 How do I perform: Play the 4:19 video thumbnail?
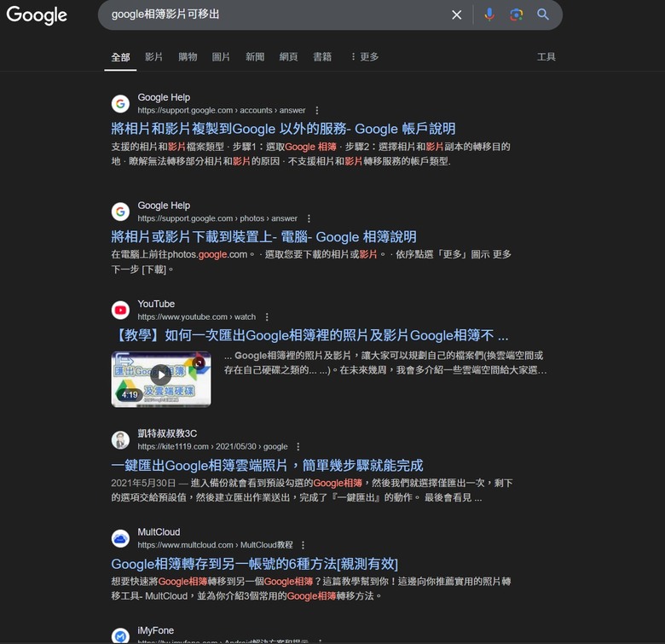(161, 379)
